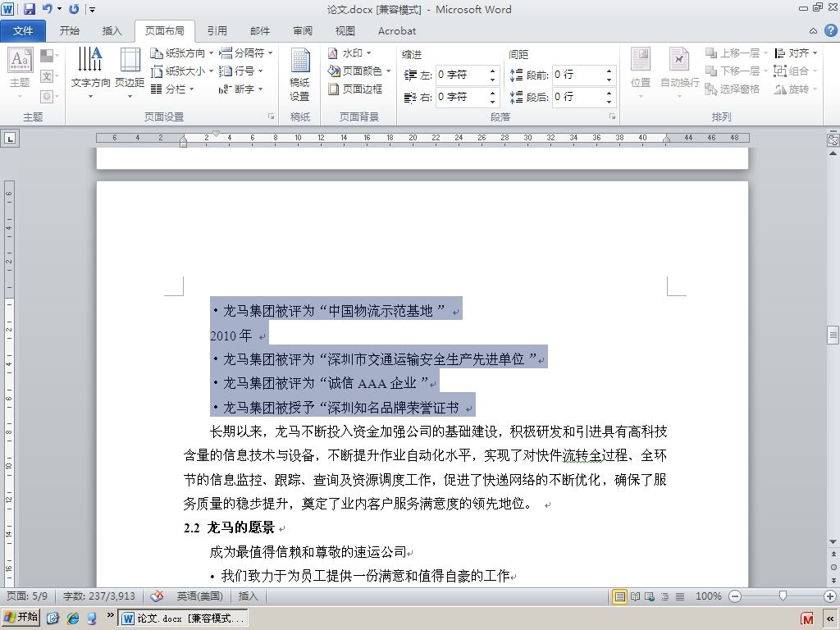Increase left indent with up arrow
Viewport: 840px width, 630px height.
pos(492,71)
